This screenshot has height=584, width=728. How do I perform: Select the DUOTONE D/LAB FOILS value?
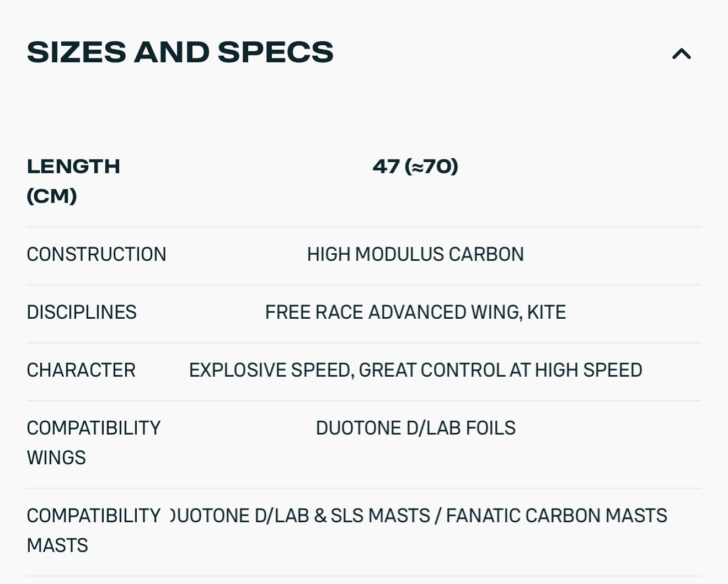(415, 428)
